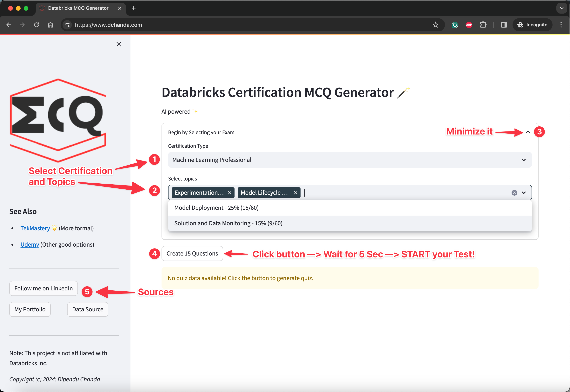
Task: Select Solution and Data Monitoring option
Action: point(228,223)
